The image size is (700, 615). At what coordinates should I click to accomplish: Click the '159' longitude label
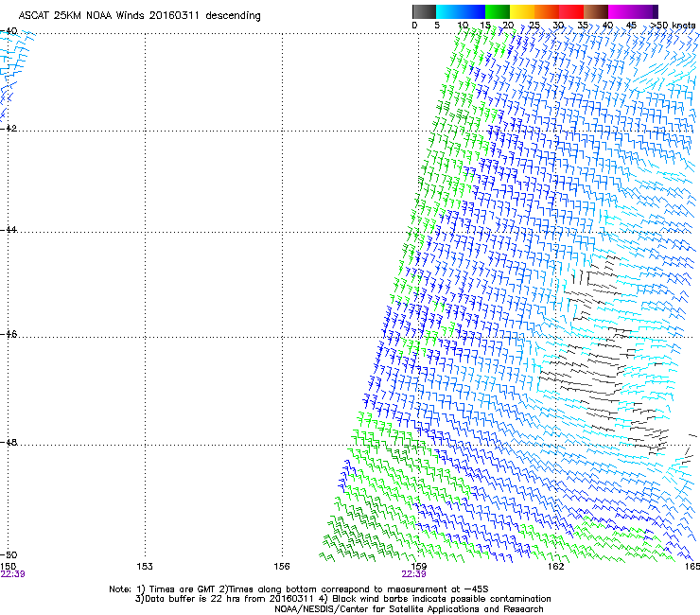point(418,567)
